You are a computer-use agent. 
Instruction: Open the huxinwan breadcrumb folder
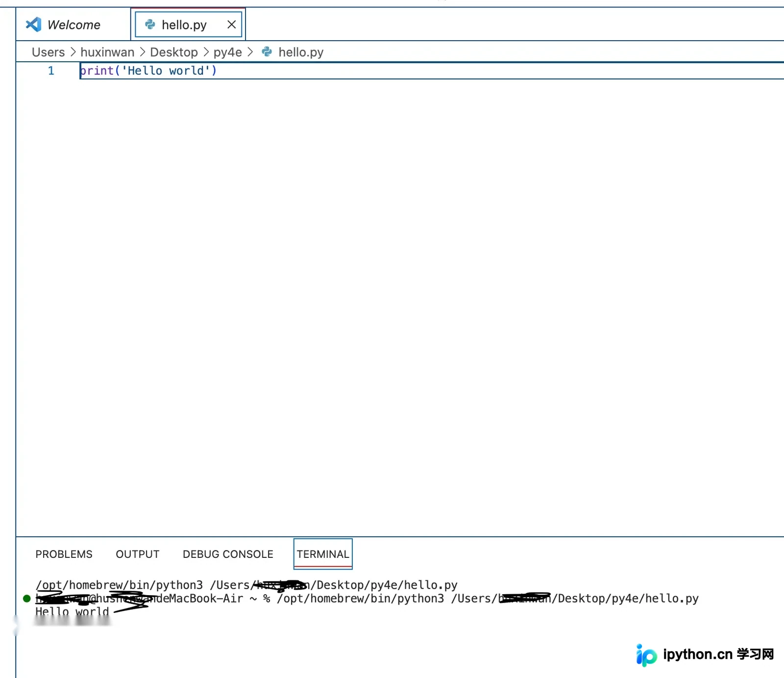point(107,52)
